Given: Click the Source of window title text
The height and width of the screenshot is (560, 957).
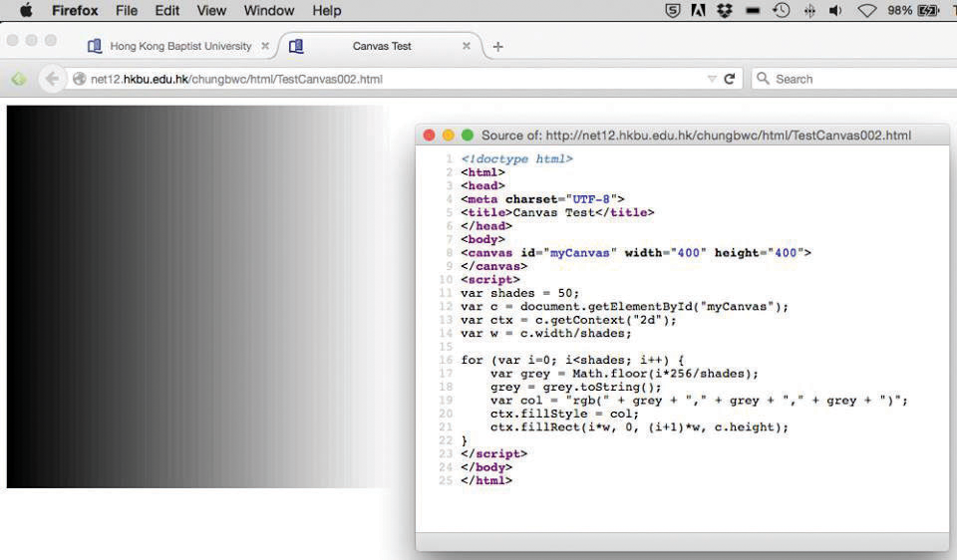Looking at the screenshot, I should [696, 136].
